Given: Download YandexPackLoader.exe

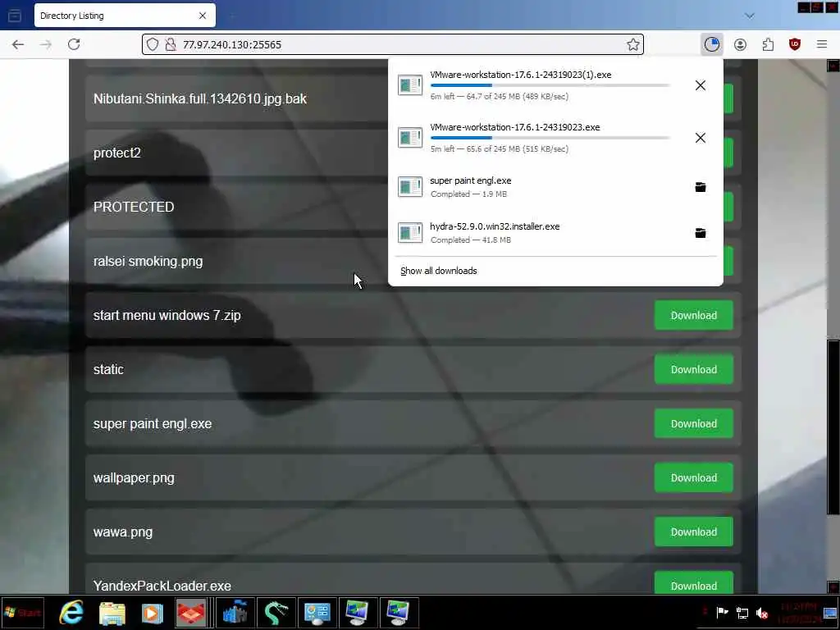Looking at the screenshot, I should (x=694, y=584).
